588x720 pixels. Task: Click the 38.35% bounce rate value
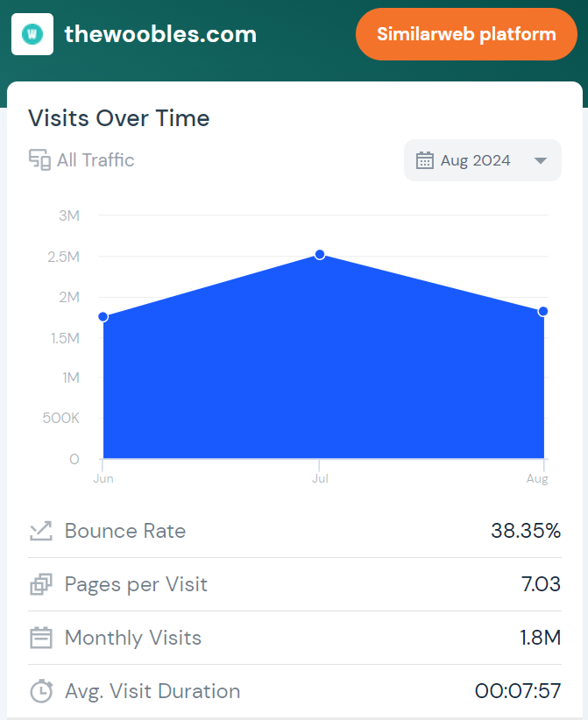pyautogui.click(x=526, y=531)
